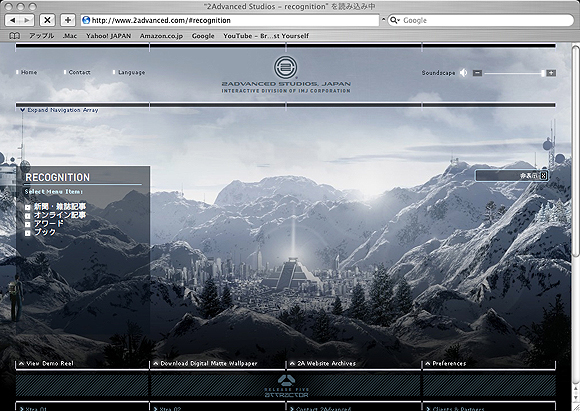This screenshot has width=580, height=411.
Task: Mute the Soundscape speaker icon
Action: tap(463, 73)
